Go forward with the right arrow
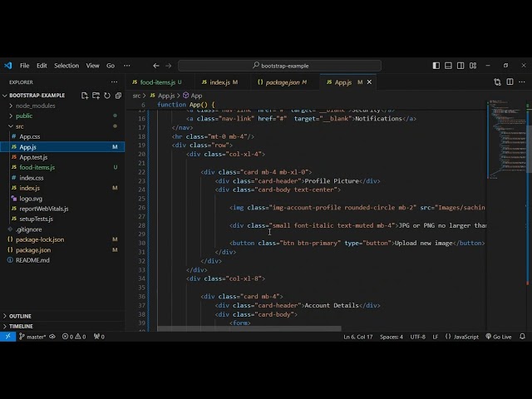The height and width of the screenshot is (399, 532). (x=168, y=66)
